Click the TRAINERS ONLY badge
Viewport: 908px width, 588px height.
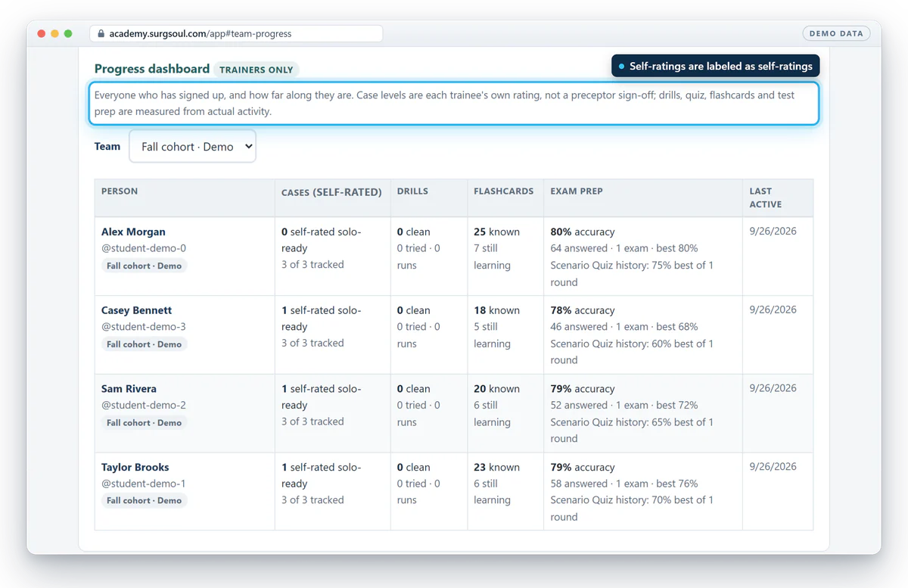click(257, 70)
